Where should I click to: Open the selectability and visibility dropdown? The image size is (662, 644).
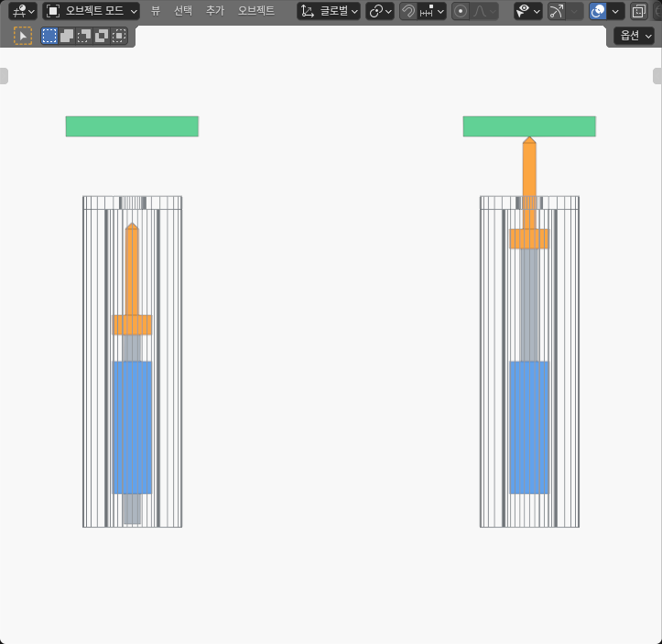pos(528,11)
